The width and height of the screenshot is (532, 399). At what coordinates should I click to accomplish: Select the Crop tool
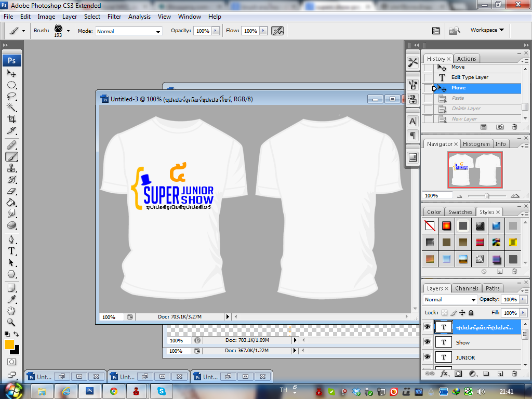[x=11, y=119]
